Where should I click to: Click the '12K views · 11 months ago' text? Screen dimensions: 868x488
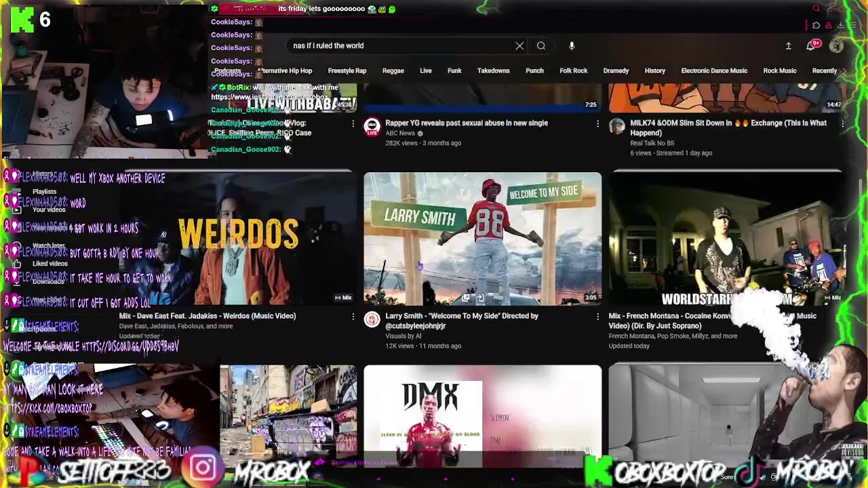pos(423,346)
